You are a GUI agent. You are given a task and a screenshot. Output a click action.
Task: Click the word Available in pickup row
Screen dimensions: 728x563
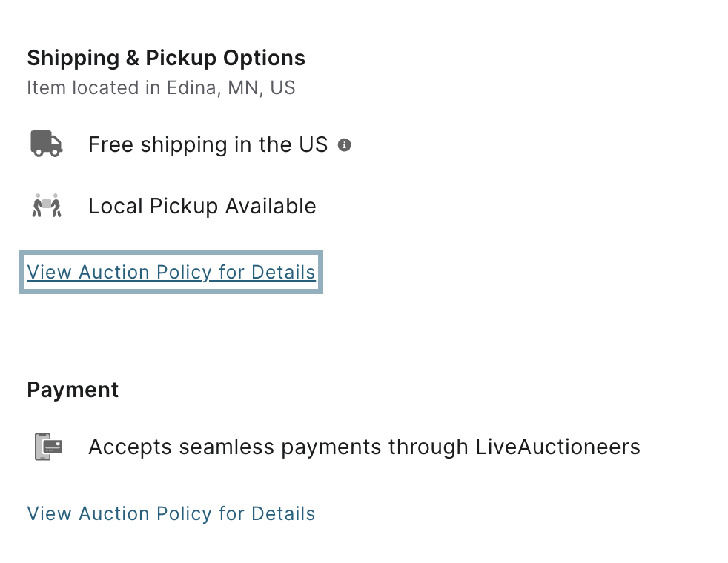(x=271, y=206)
